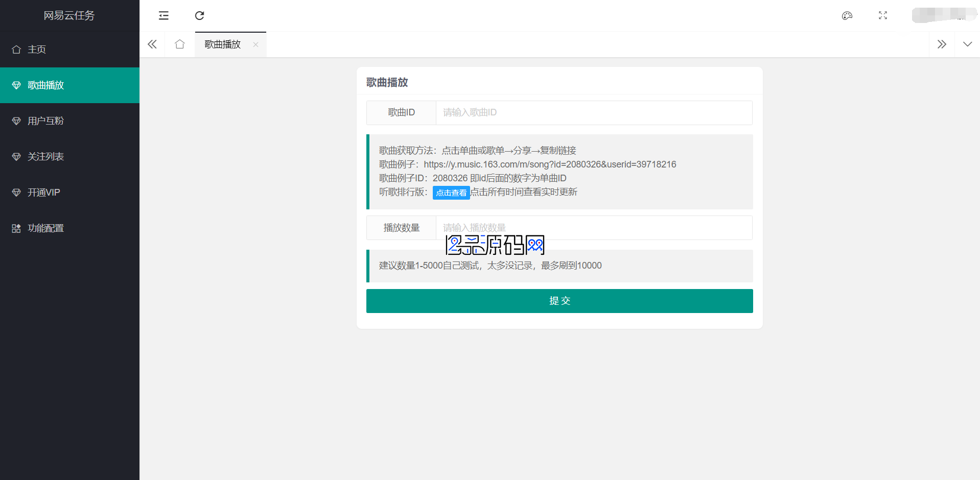This screenshot has height=480, width=980.
Task: Click the 播放数量 field label
Action: coord(401,228)
